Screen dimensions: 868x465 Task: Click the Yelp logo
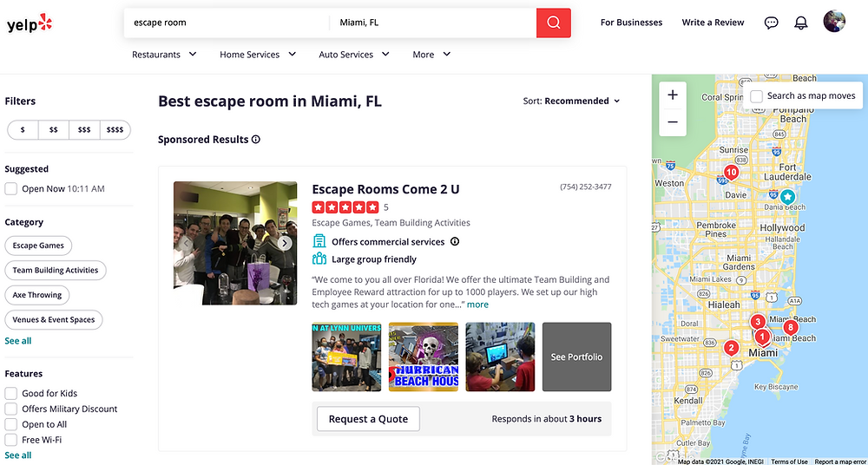[30, 23]
